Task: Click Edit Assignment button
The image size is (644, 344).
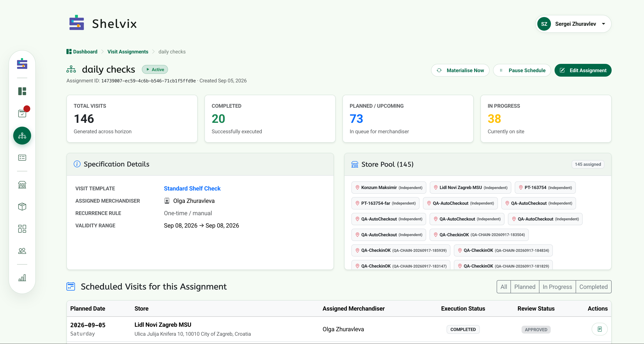Action: [583, 70]
